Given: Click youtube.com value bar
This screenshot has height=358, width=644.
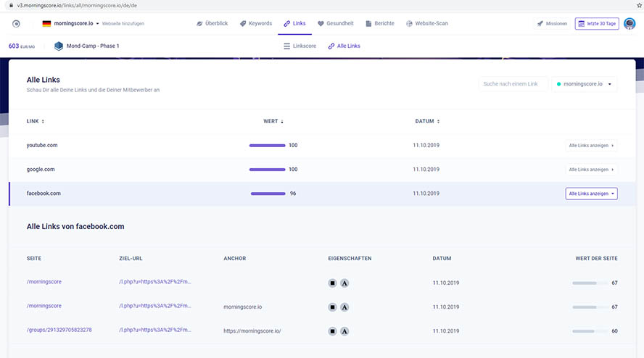Looking at the screenshot, I should point(267,146).
